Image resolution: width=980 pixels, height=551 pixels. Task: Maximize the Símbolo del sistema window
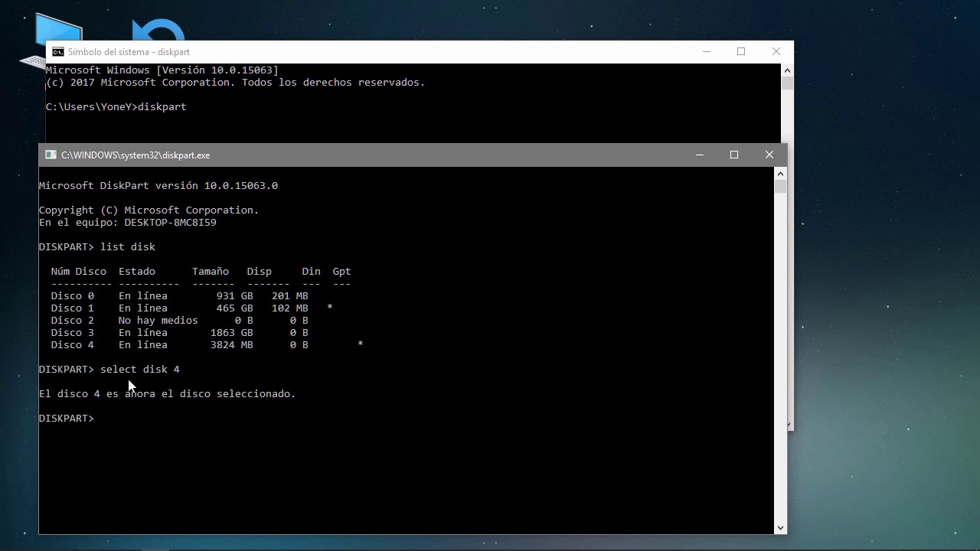tap(741, 52)
